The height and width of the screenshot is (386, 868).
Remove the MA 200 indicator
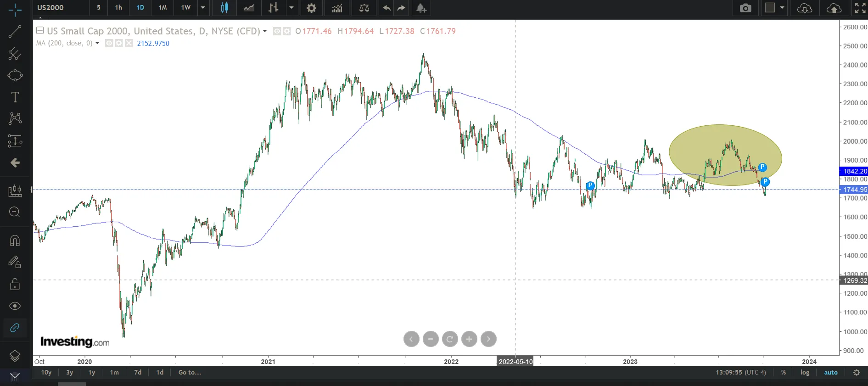[129, 43]
